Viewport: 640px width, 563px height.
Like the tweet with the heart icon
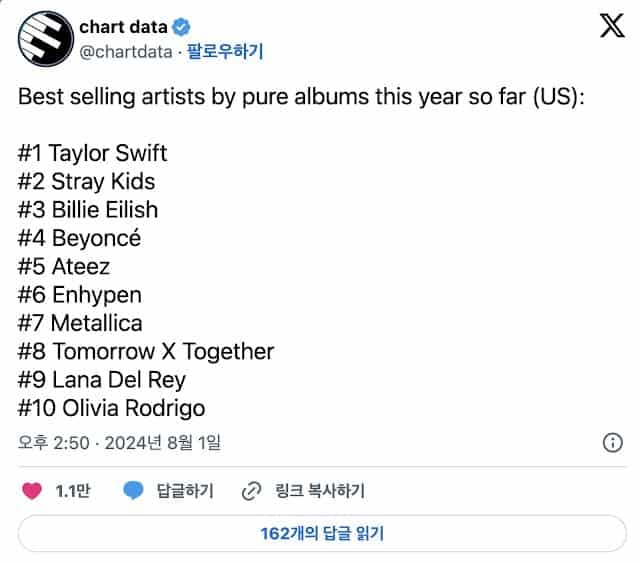point(32,491)
